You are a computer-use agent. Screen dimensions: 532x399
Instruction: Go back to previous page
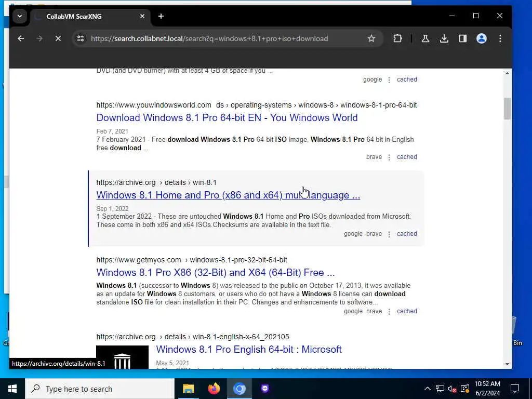click(x=21, y=38)
